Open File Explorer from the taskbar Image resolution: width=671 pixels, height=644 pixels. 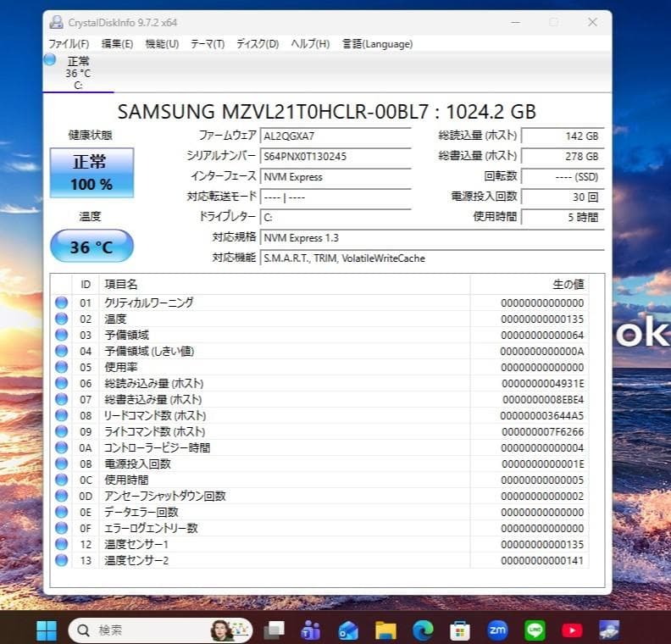(x=385, y=630)
